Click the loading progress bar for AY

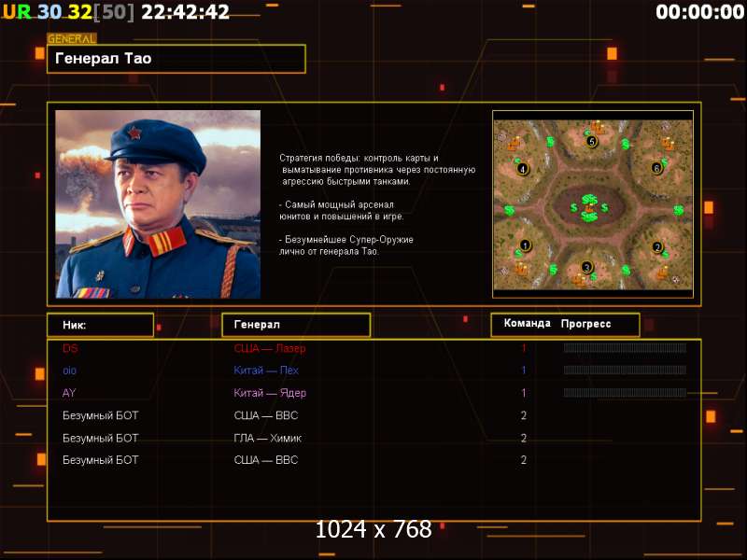(625, 393)
